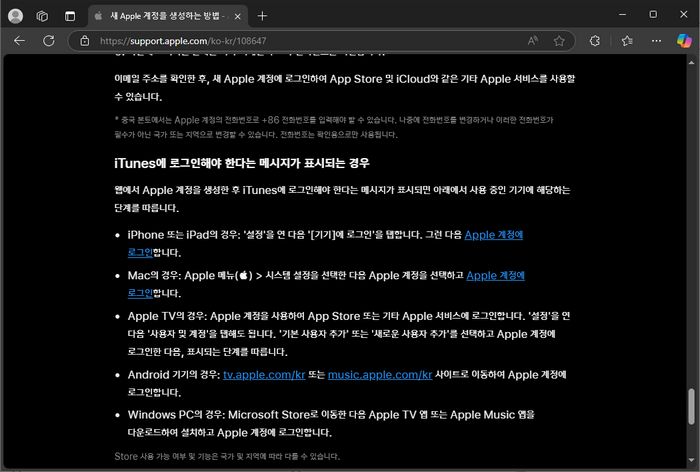Maximize the browser window
The width and height of the screenshot is (700, 472).
[x=653, y=15]
